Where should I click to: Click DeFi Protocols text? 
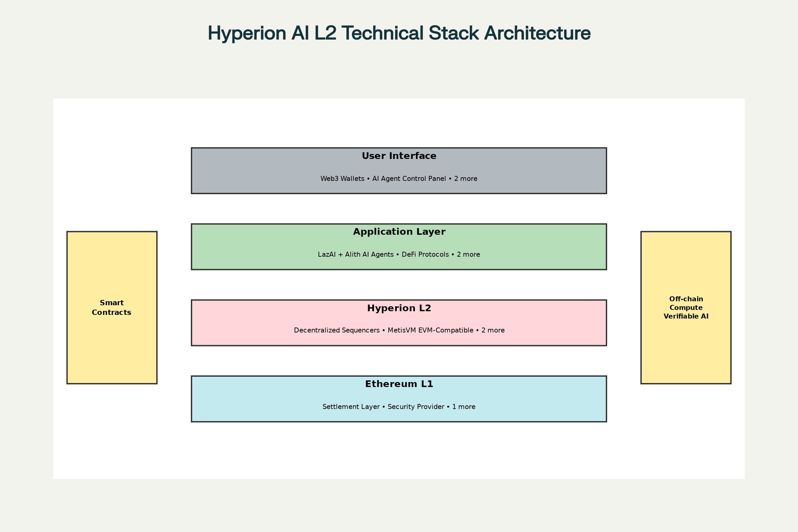(425, 254)
